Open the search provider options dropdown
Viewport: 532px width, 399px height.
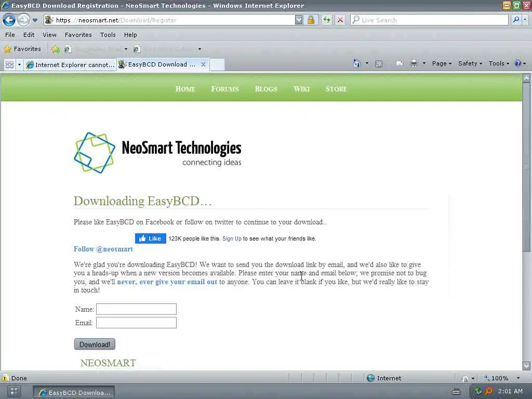click(525, 20)
